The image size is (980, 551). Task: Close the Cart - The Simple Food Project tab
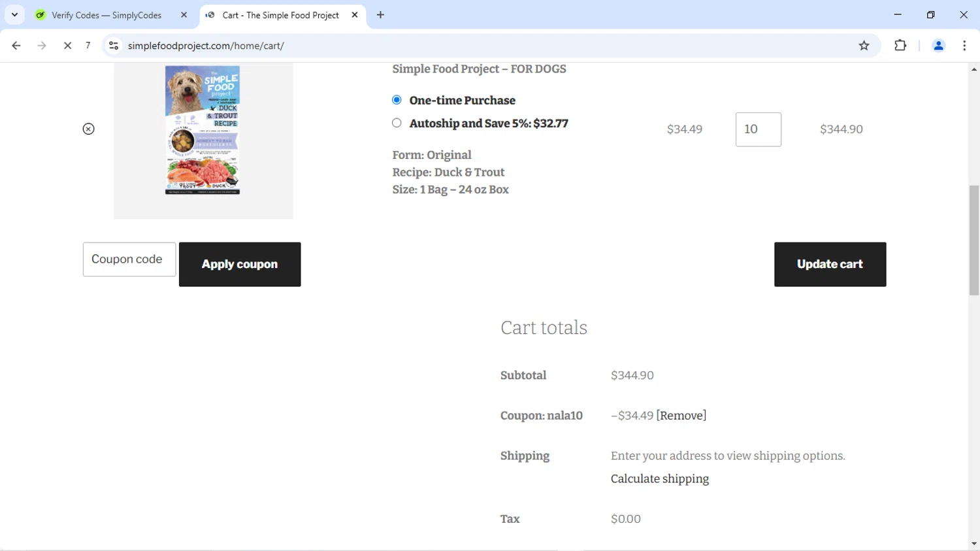355,15
